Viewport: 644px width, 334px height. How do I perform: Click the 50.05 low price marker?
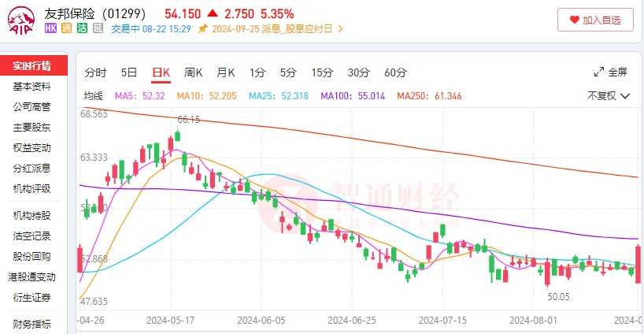point(558,297)
